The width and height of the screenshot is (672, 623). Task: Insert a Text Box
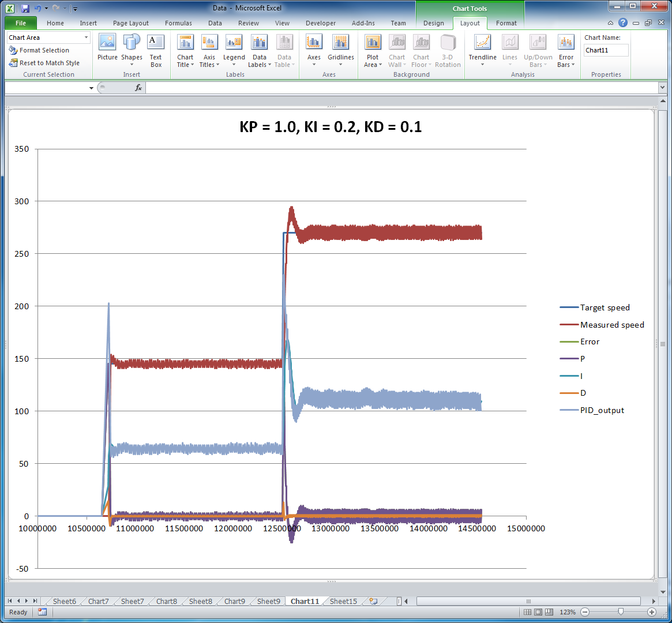156,51
